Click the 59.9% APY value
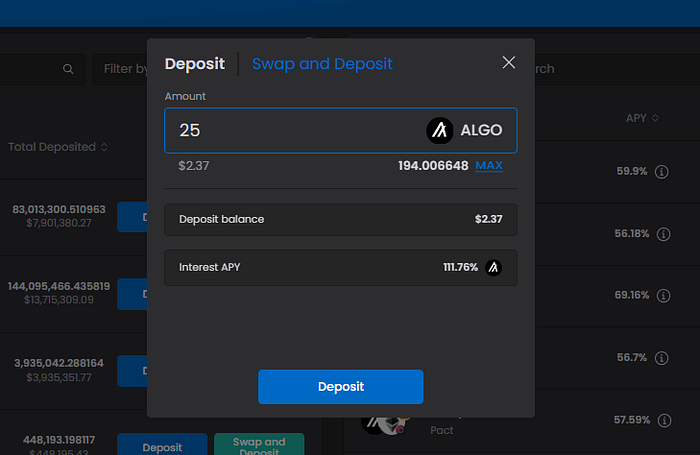The width and height of the screenshot is (700, 455). tap(632, 171)
